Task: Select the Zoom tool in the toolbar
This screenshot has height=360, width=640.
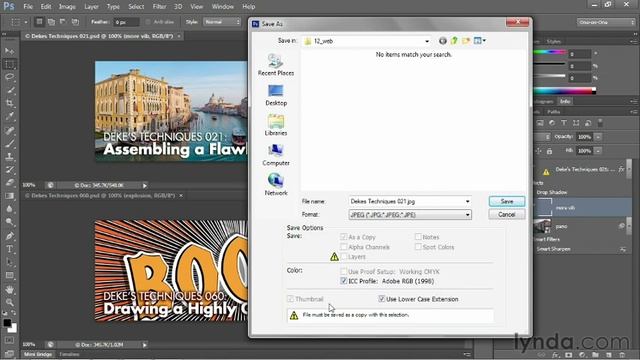Action: click(10, 302)
